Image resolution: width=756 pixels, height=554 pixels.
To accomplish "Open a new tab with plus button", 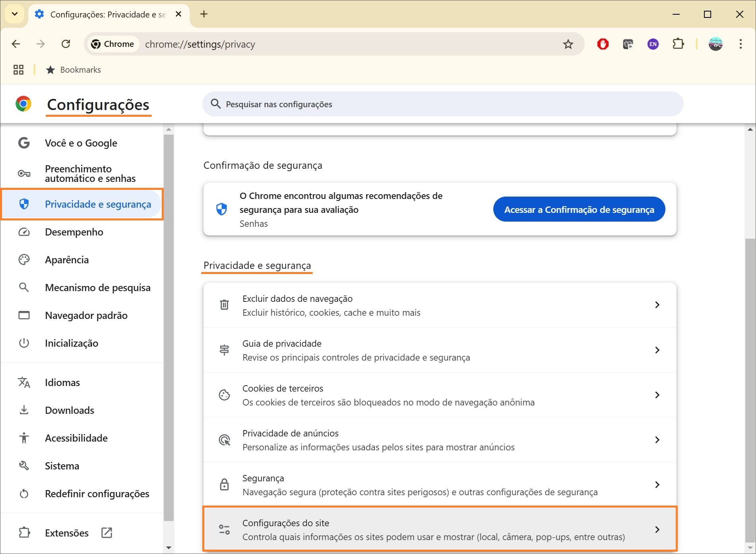I will coord(204,14).
